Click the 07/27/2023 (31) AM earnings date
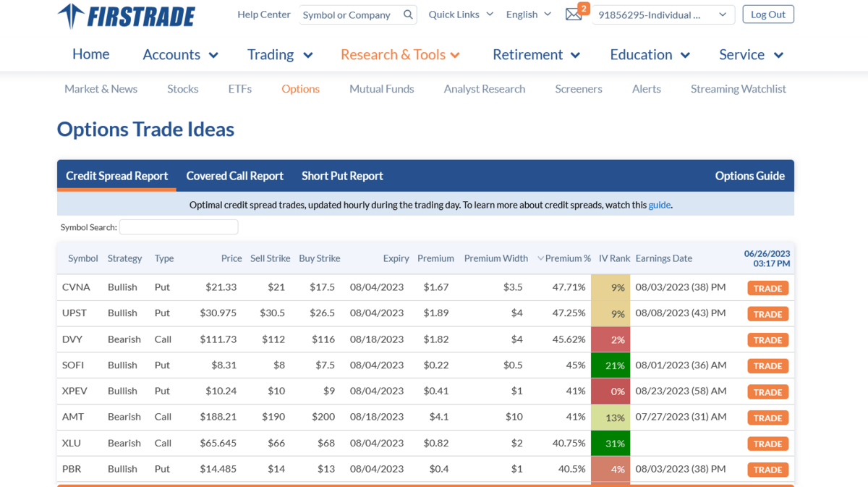 681,417
